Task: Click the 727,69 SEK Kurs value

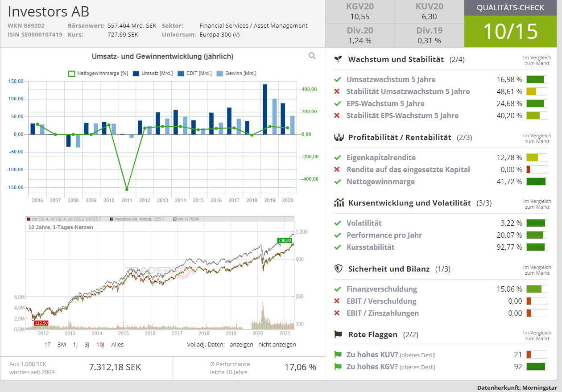Action: click(123, 34)
